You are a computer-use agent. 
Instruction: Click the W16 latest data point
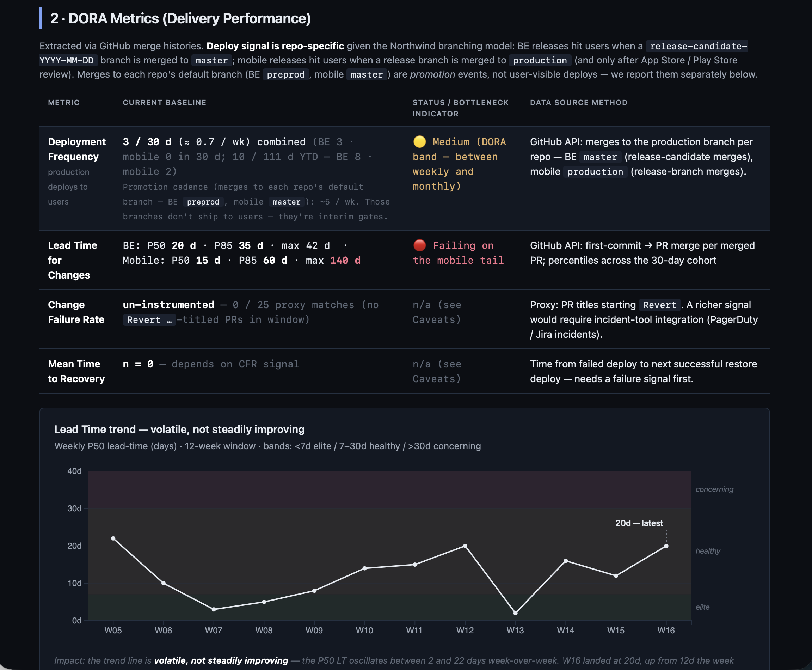[666, 546]
